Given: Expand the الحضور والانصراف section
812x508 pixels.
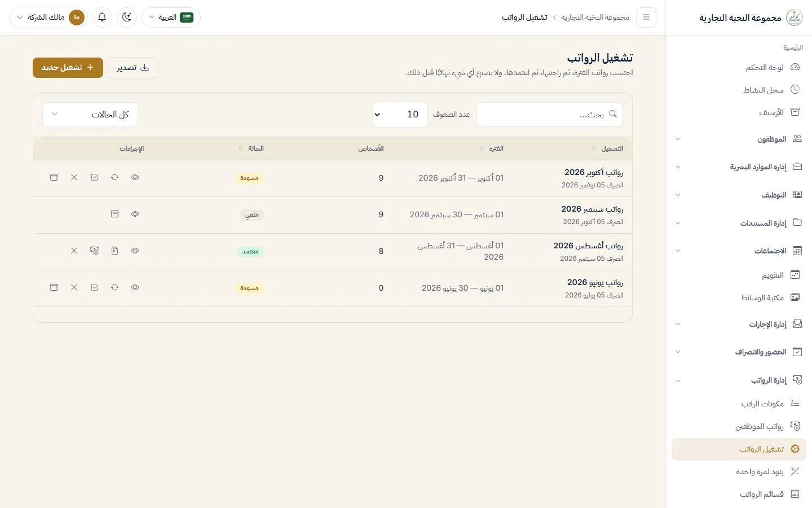Looking at the screenshot, I should point(739,352).
